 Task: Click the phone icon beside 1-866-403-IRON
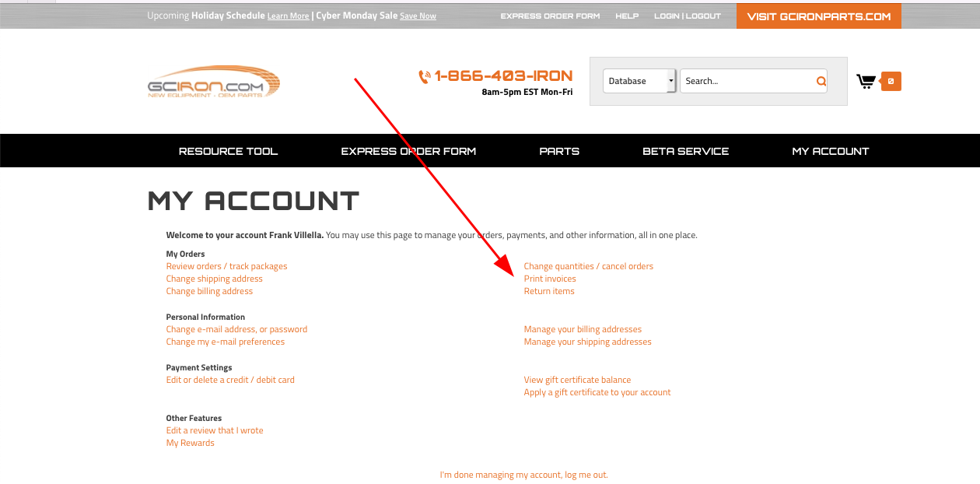(425, 76)
